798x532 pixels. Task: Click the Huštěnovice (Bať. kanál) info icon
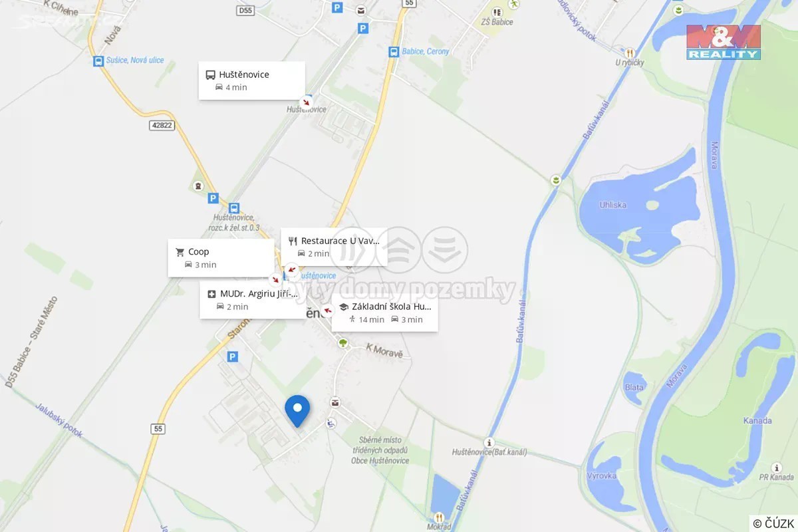pos(489,442)
